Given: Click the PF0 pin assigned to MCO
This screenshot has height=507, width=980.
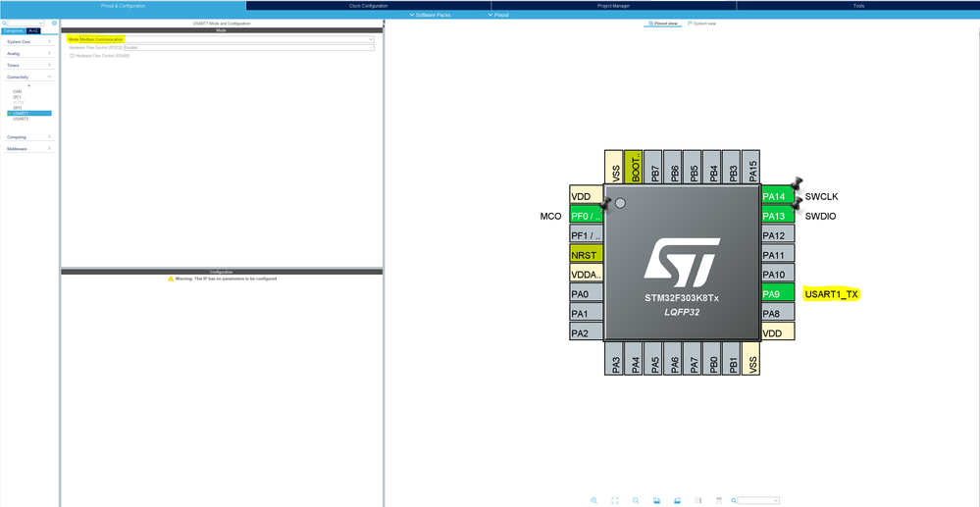Looking at the screenshot, I should [x=587, y=215].
